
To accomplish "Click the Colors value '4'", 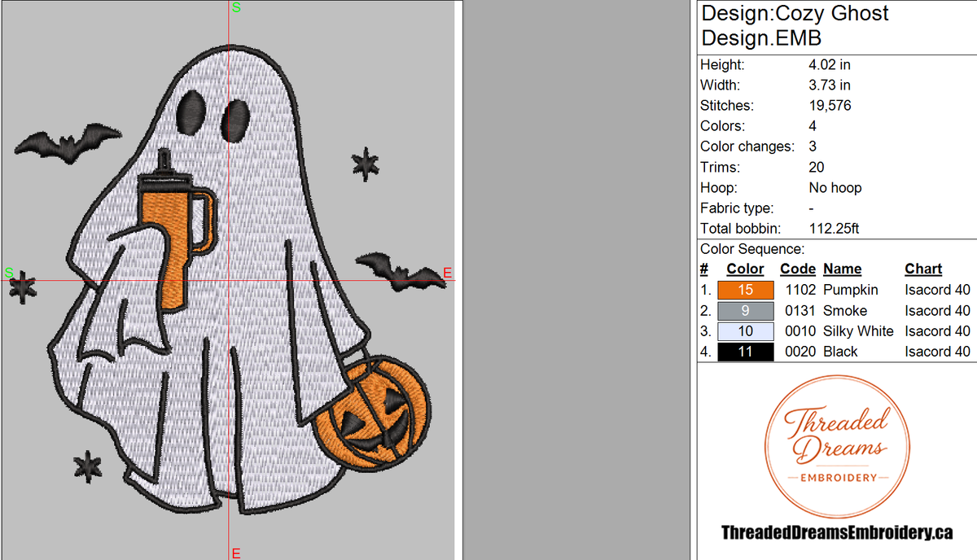I will (x=813, y=126).
